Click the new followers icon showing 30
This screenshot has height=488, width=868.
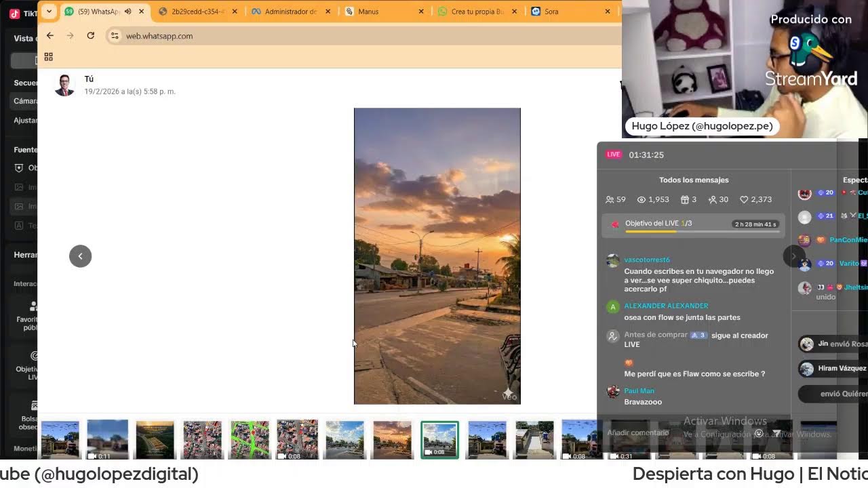point(713,200)
